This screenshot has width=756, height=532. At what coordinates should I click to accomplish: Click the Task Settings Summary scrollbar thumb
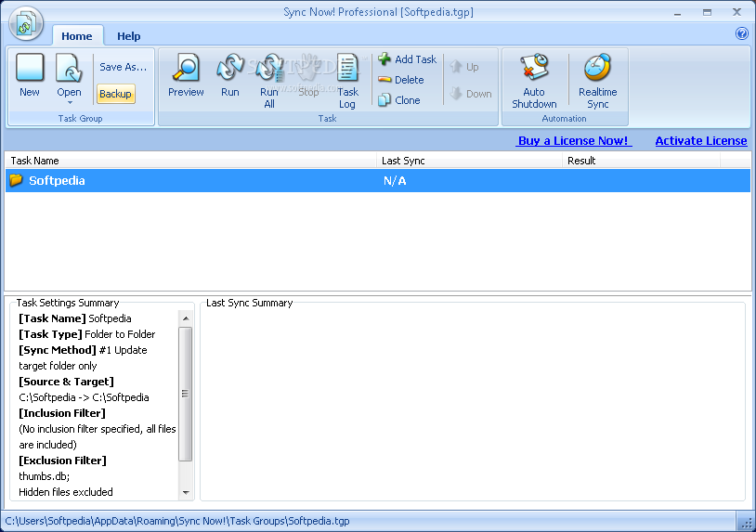click(185, 394)
